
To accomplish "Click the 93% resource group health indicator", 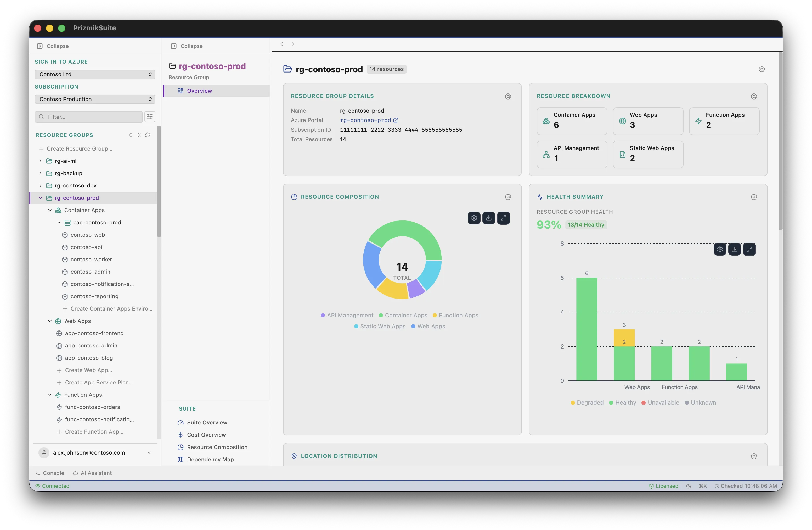I will [548, 225].
